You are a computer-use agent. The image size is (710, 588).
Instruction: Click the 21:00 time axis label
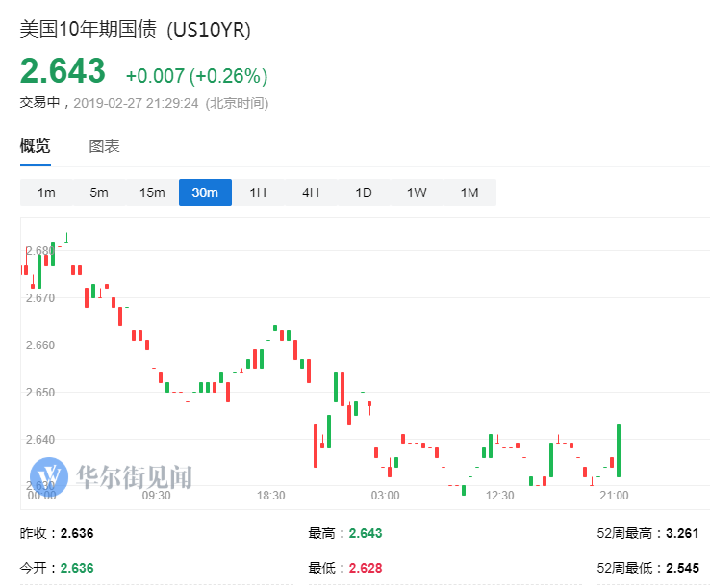615,496
